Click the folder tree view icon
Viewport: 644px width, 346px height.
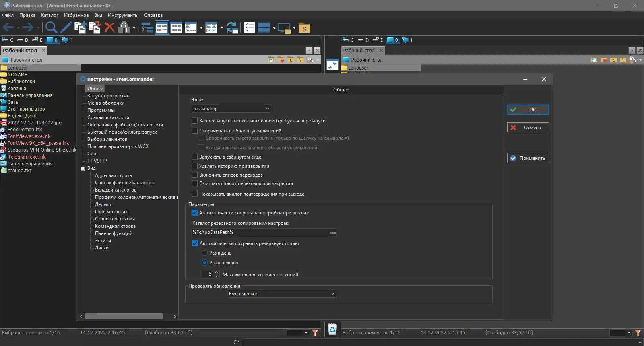click(x=147, y=27)
